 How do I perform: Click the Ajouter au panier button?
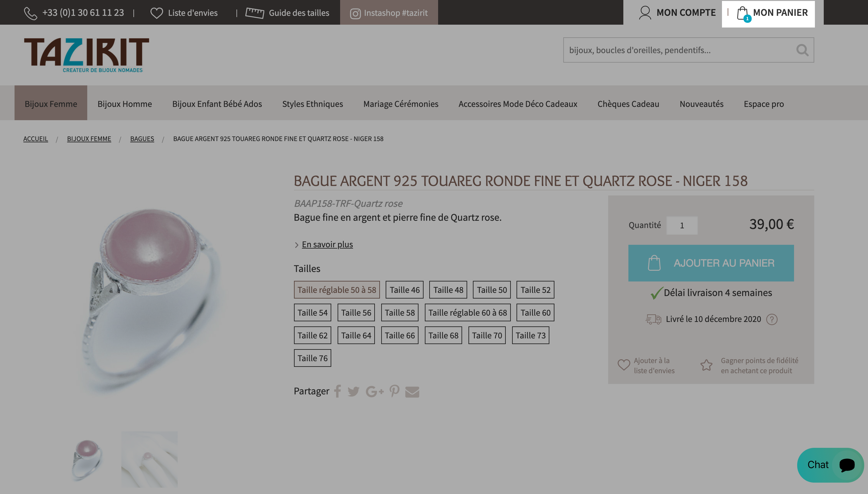711,263
